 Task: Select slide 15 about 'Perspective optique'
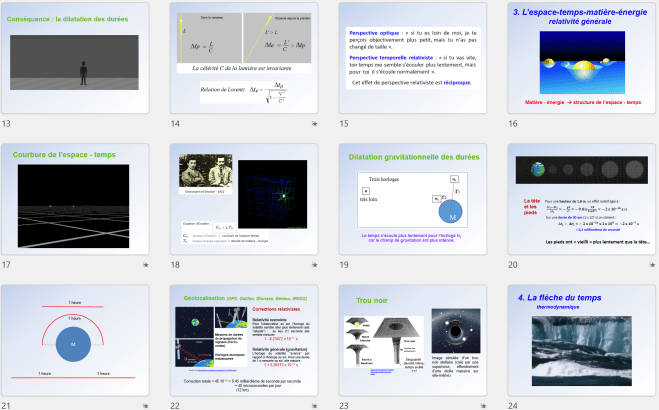click(x=414, y=58)
